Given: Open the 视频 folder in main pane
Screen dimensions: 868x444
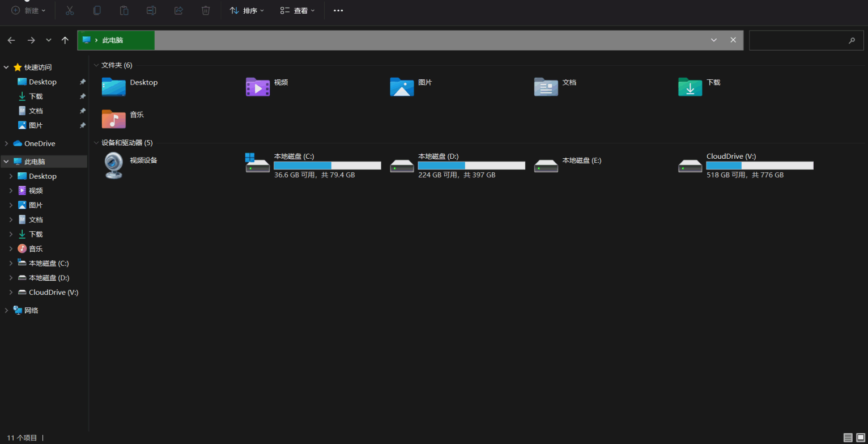Looking at the screenshot, I should 258,87.
